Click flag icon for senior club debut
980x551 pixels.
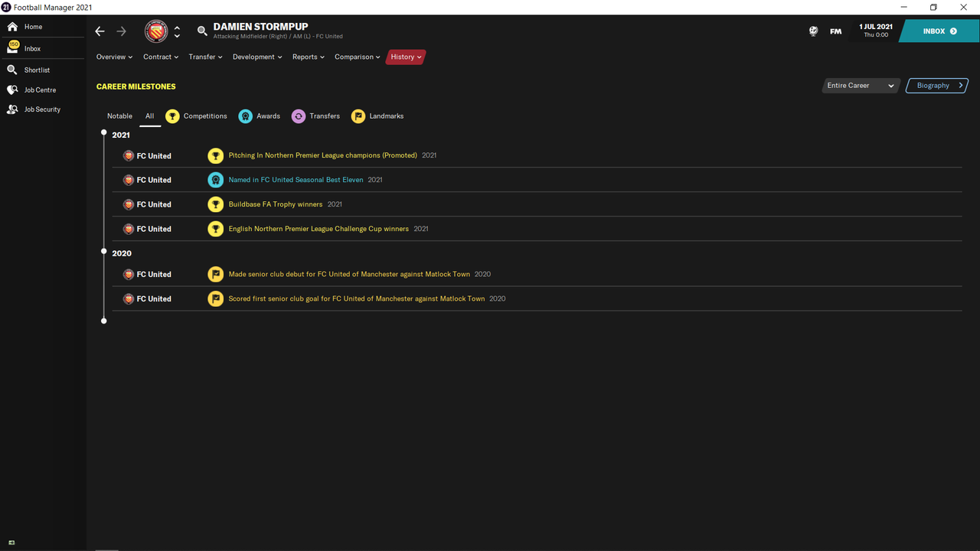[216, 274]
